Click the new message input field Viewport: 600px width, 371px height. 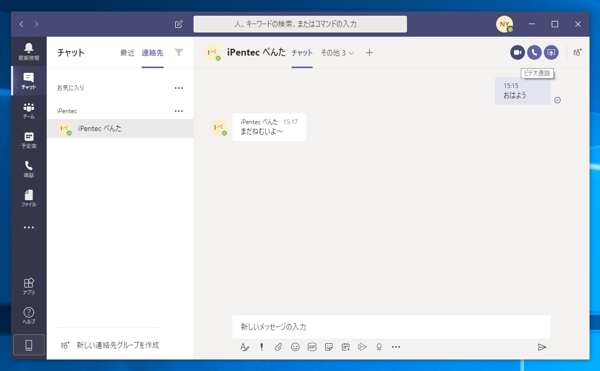coord(391,327)
